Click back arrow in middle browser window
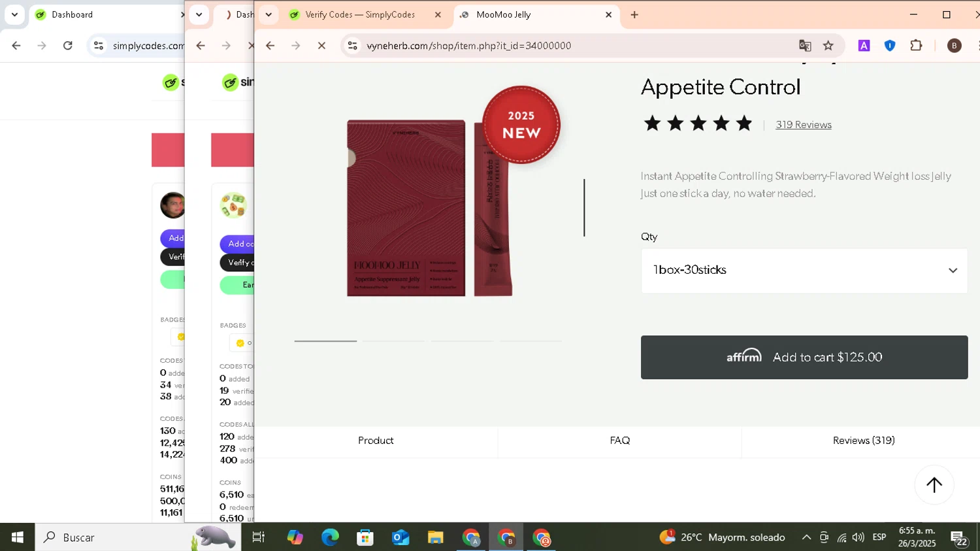The image size is (980, 551). tap(201, 46)
